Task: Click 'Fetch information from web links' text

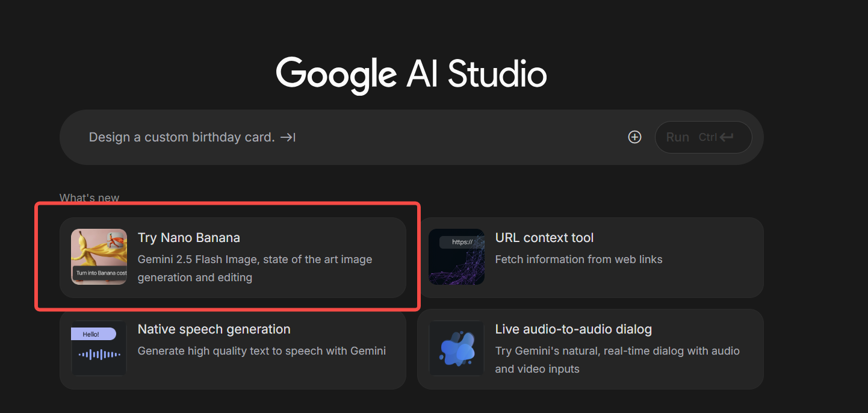Action: point(578,259)
